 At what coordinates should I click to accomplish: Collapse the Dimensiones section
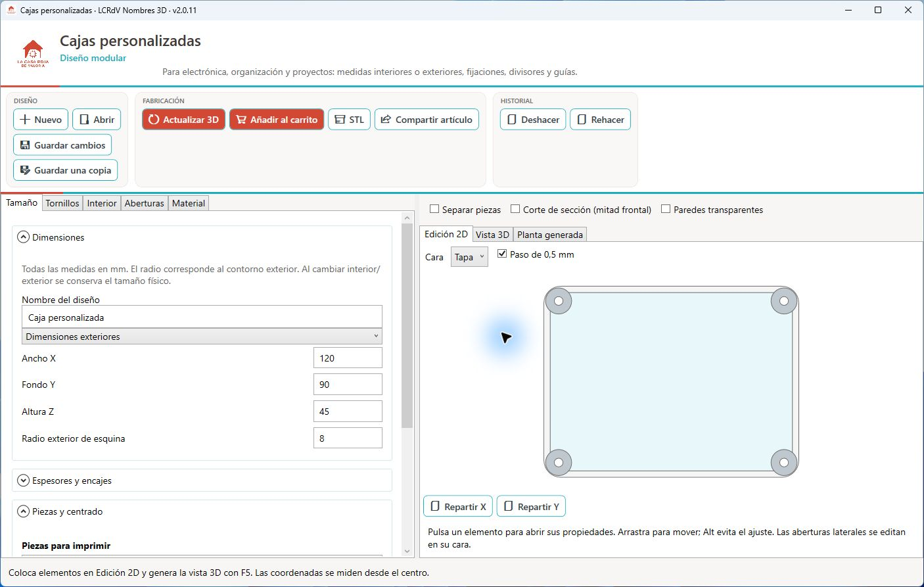click(23, 237)
